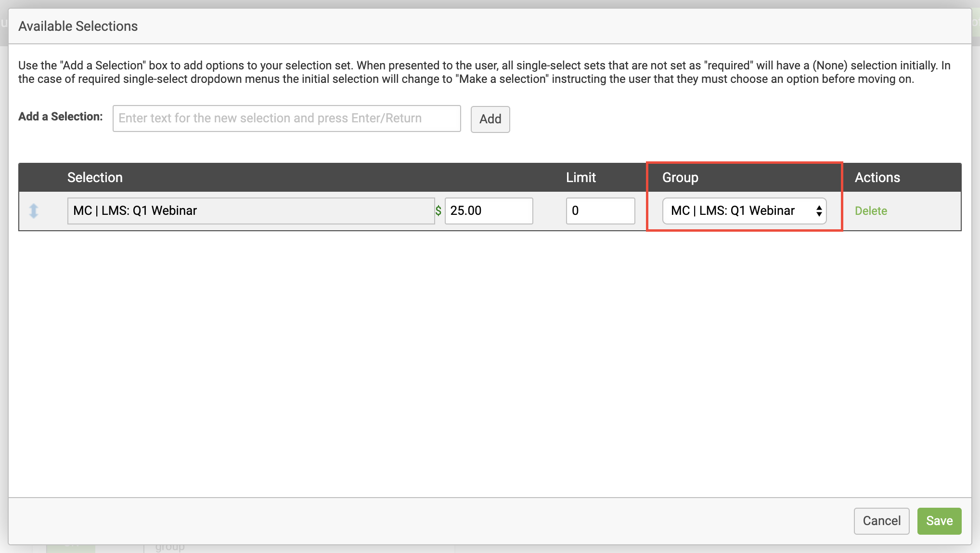Click the "Add a Selection:" label
The height and width of the screenshot is (553, 980).
pos(61,117)
